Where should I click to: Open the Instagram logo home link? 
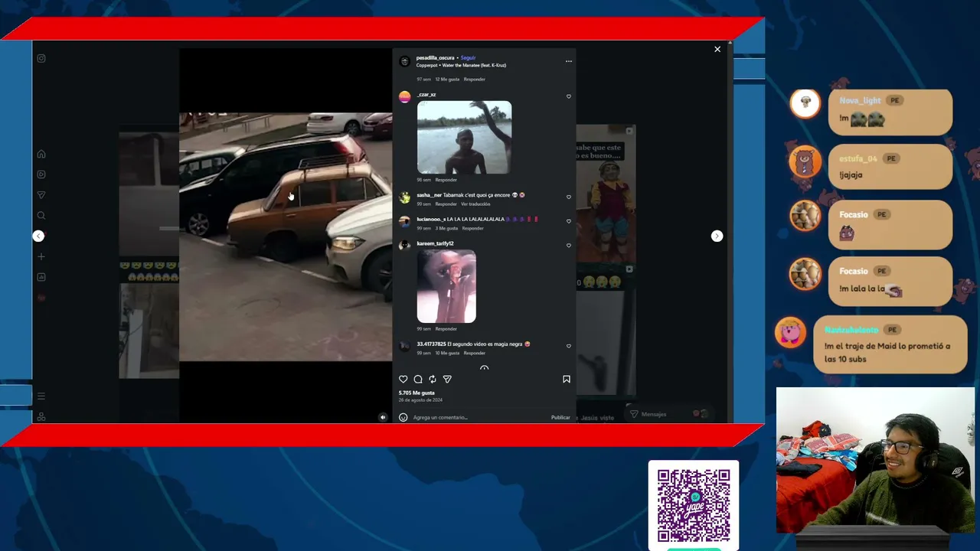[x=41, y=58]
